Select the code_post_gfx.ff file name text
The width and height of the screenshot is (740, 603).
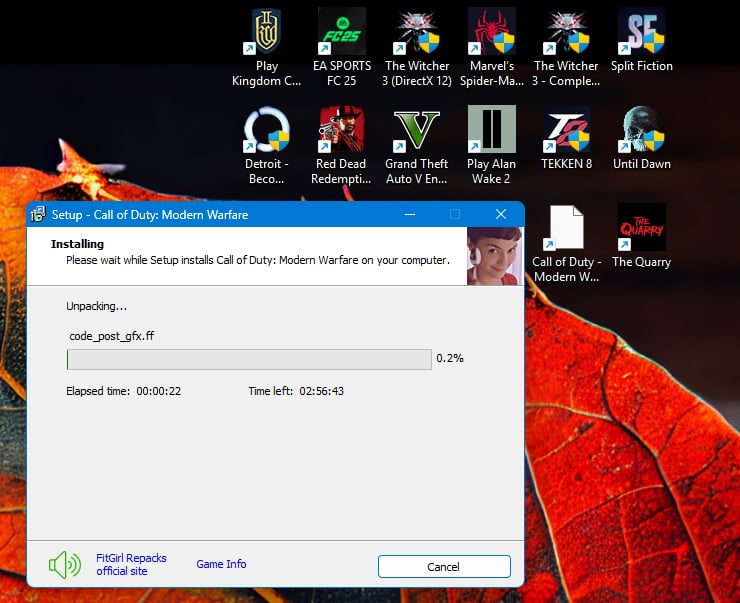(112, 336)
